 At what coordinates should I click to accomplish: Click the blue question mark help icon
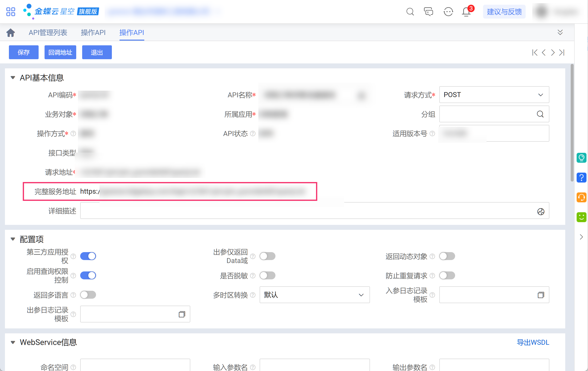click(x=581, y=178)
